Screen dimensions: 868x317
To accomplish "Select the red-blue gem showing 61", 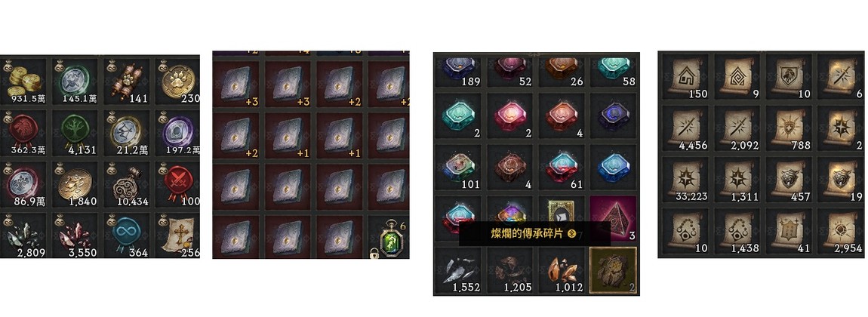I will click(x=562, y=167).
